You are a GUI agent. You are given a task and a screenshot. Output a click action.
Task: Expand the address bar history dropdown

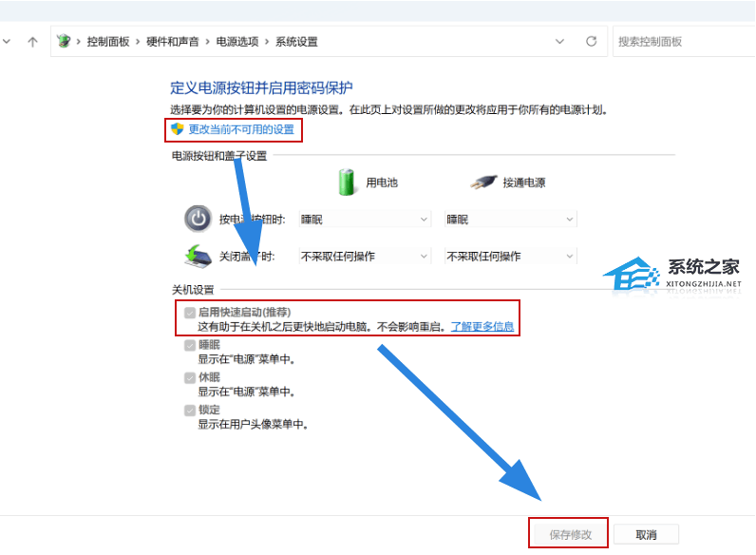[559, 42]
